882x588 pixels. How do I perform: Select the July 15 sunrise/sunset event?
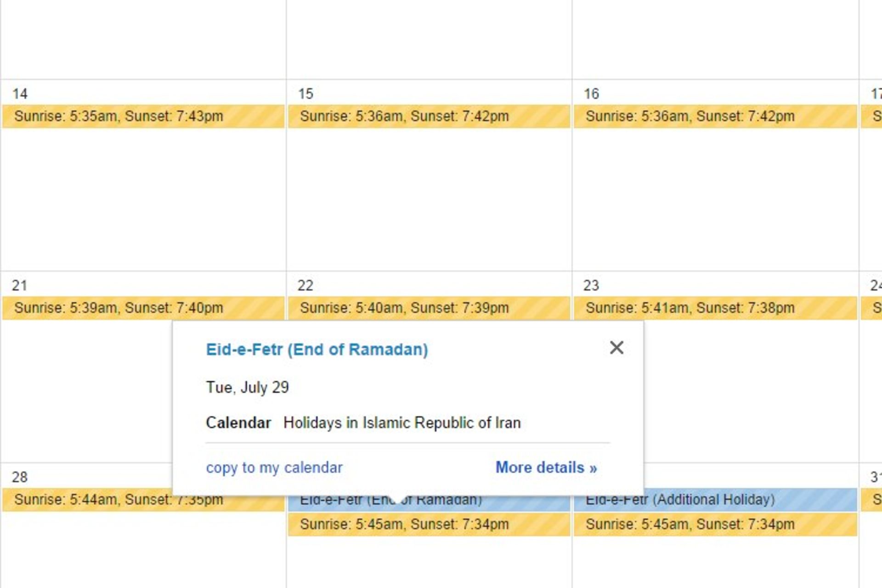(429, 116)
